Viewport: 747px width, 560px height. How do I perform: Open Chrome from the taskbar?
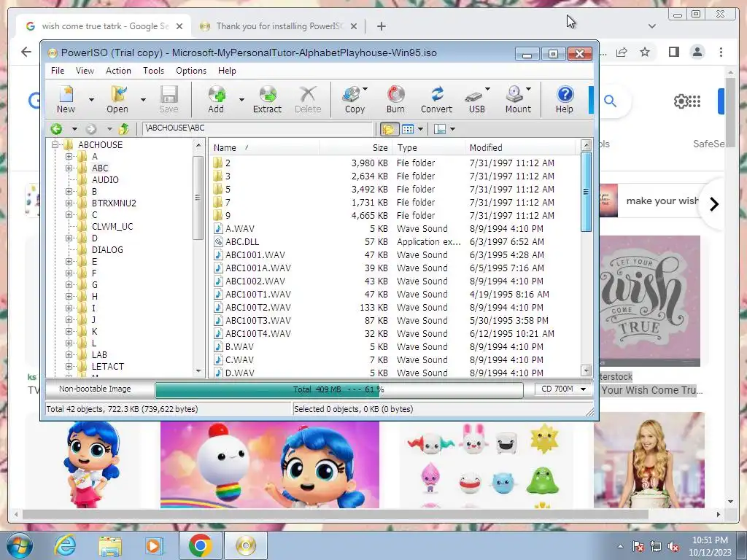coord(200,545)
